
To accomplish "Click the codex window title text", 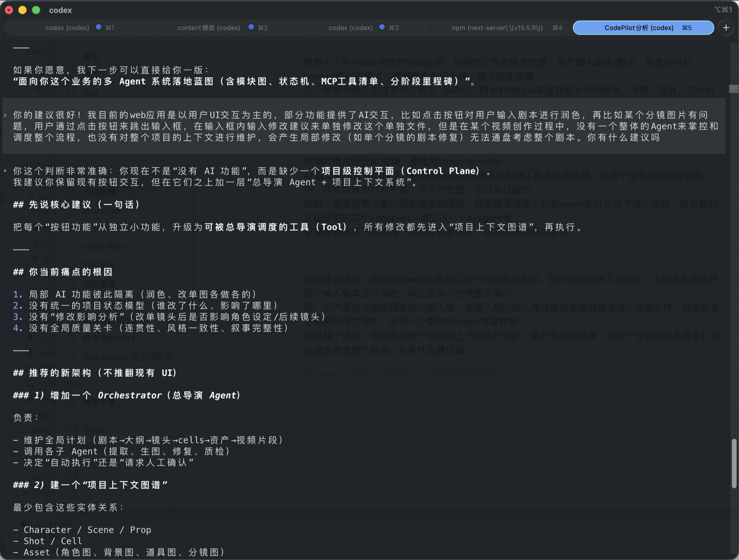I will (60, 10).
